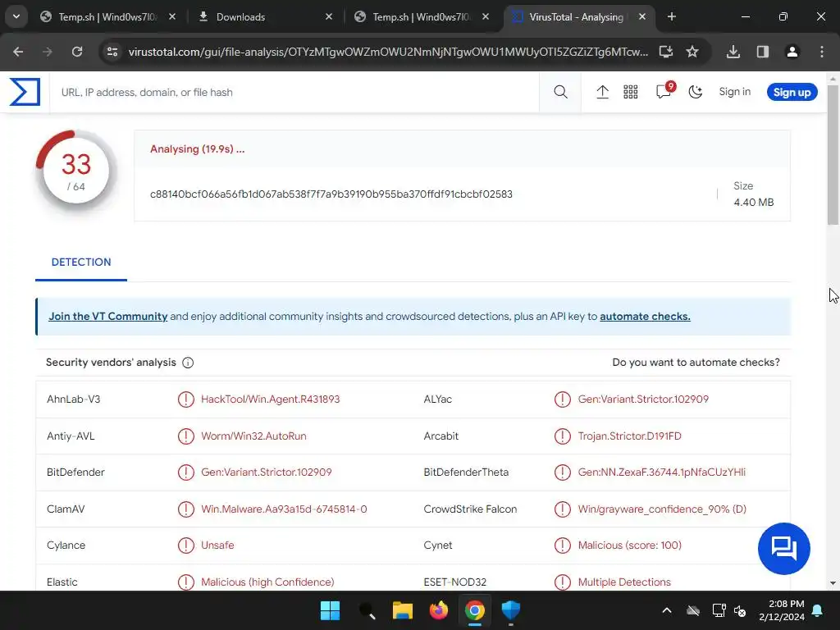Open the notifications chat icon
The width and height of the screenshot is (840, 630).
[x=664, y=91]
